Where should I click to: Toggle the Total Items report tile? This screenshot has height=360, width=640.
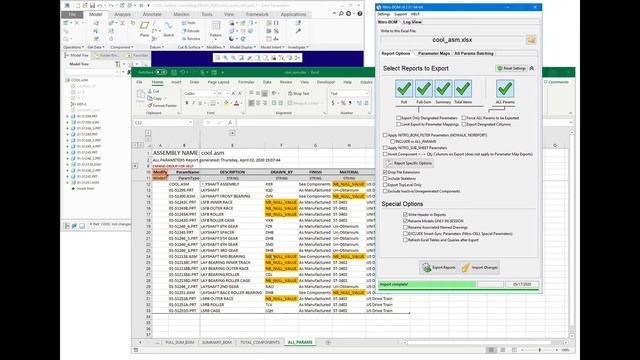[x=463, y=89]
